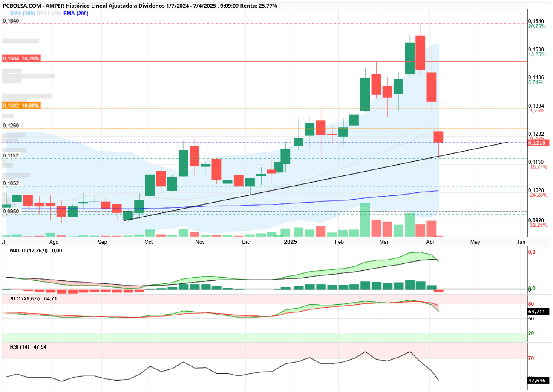Viewport: 553px width, 392px height.
Task: Click the latest red candlestick in April
Action: pyautogui.click(x=438, y=137)
